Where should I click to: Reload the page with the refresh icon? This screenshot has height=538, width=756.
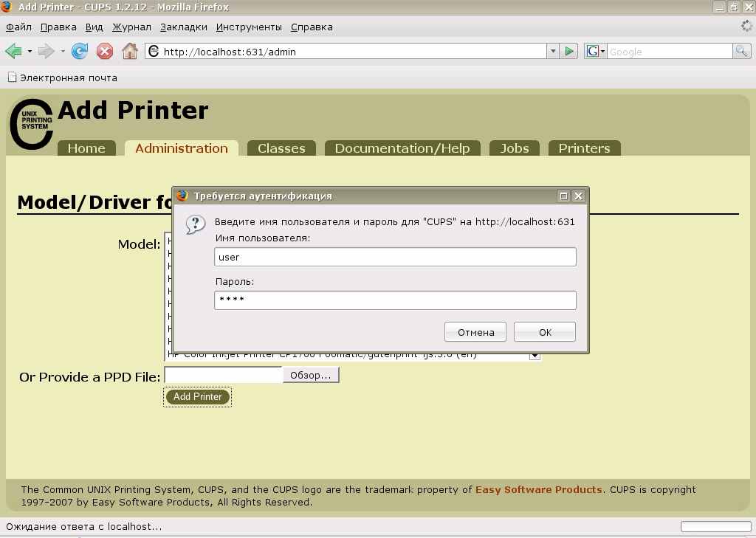coord(80,51)
